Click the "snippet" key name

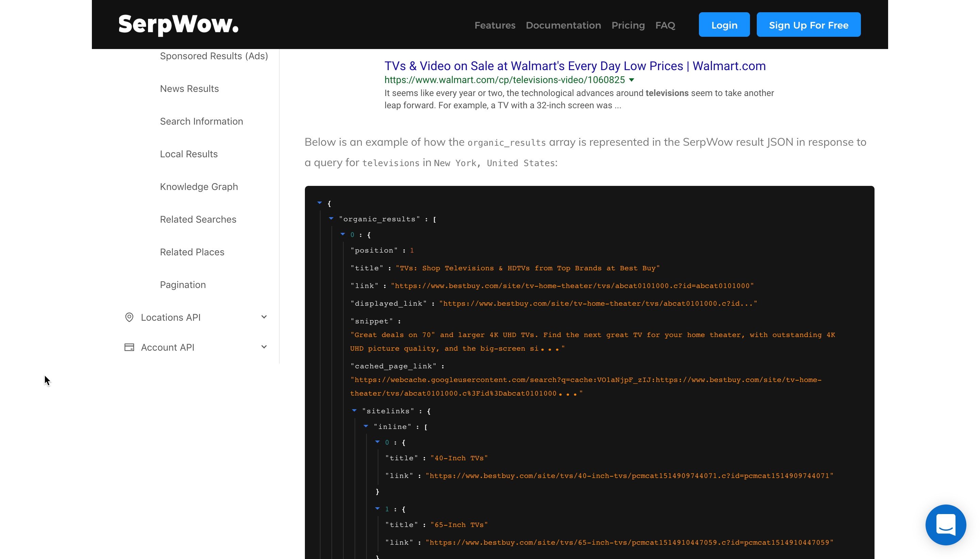point(372,321)
